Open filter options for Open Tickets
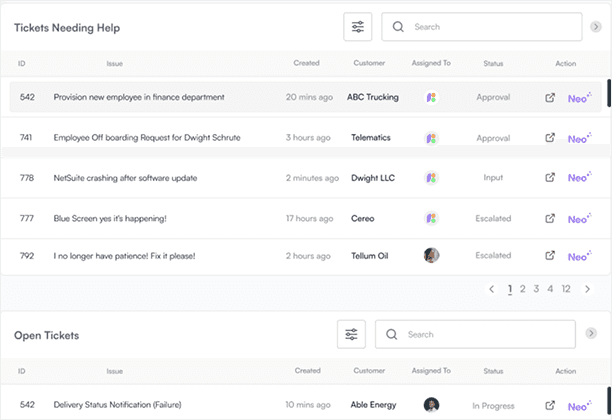Image resolution: width=612 pixels, height=420 pixels. 351,334
